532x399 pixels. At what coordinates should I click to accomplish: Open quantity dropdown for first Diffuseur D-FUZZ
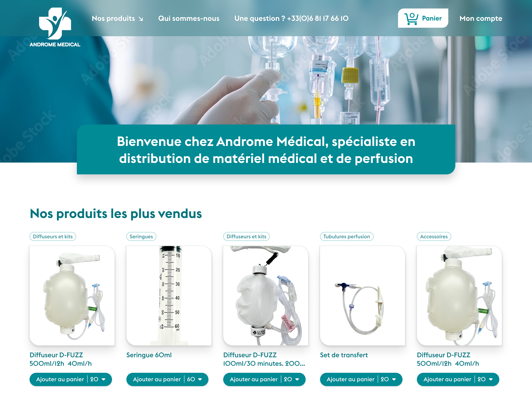pyautogui.click(x=103, y=379)
